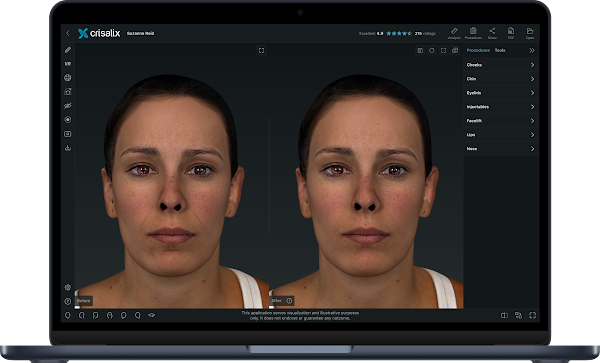Switch to the Procedures tab
600x363 pixels.
coord(478,50)
